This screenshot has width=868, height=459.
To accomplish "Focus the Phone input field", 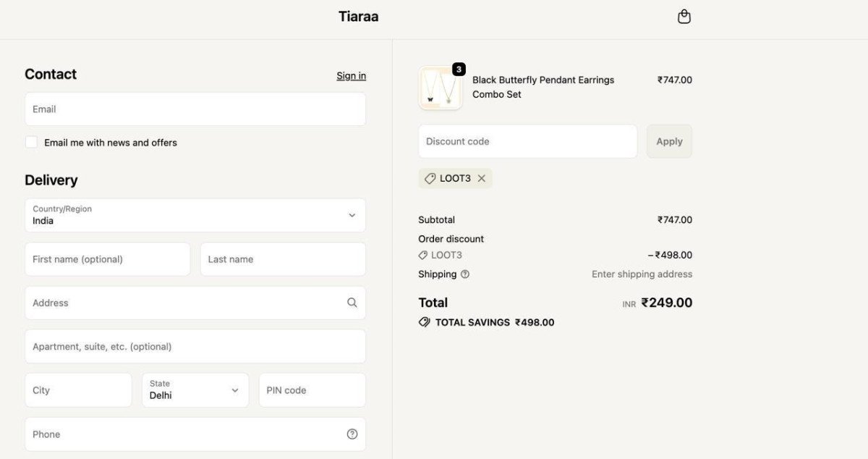I will [x=195, y=434].
